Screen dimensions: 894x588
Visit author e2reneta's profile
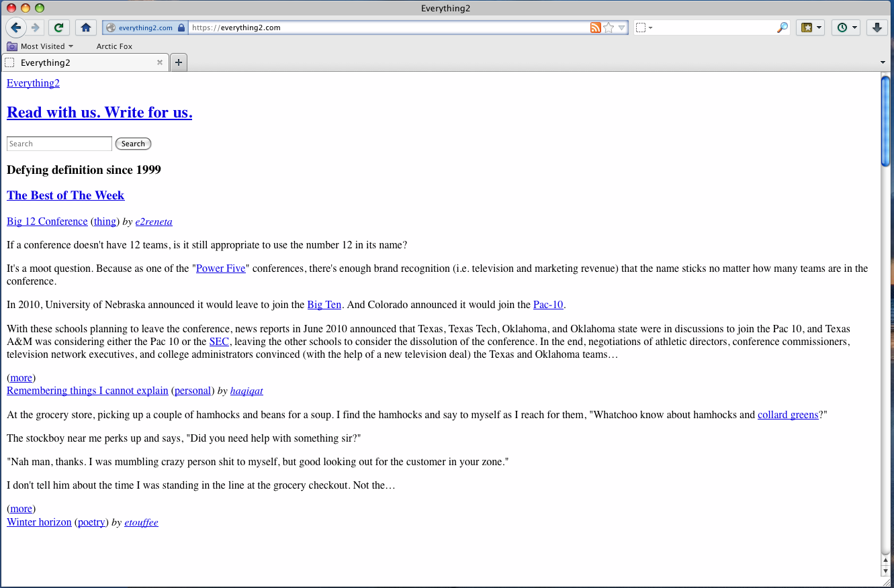[154, 222]
